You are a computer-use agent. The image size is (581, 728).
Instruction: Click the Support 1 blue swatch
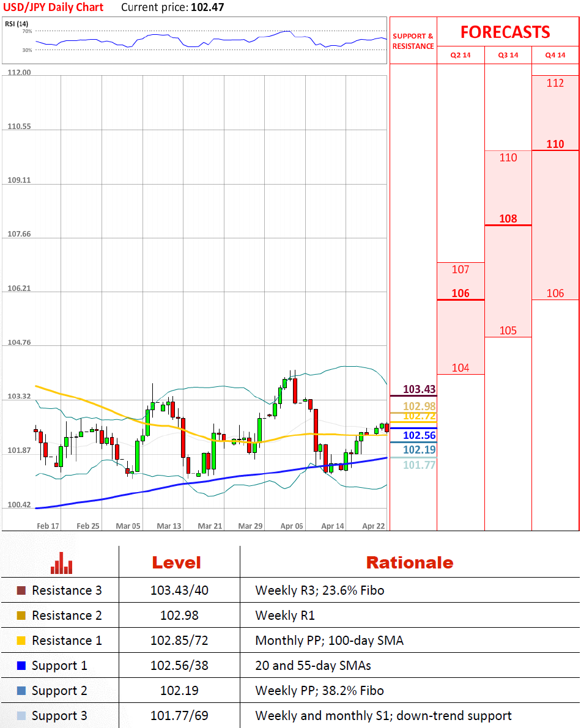pyautogui.click(x=21, y=666)
